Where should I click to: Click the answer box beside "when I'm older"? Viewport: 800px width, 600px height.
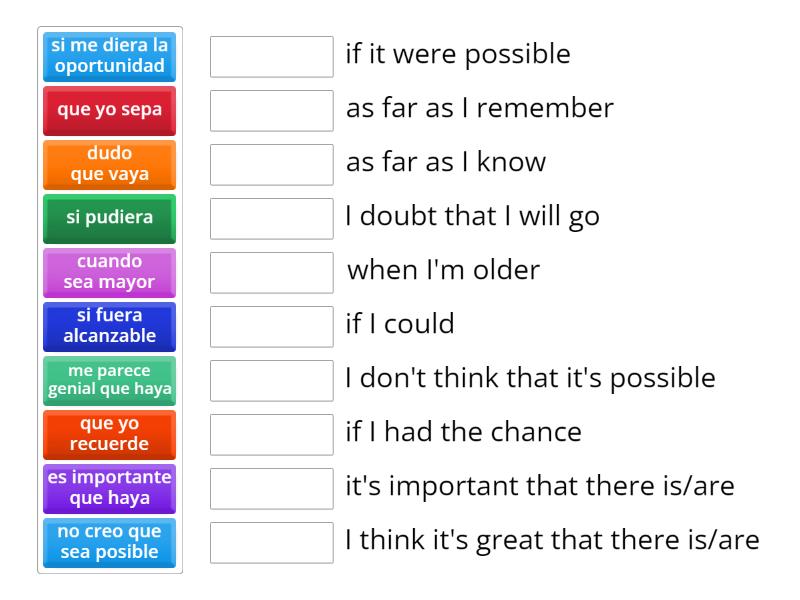271,272
